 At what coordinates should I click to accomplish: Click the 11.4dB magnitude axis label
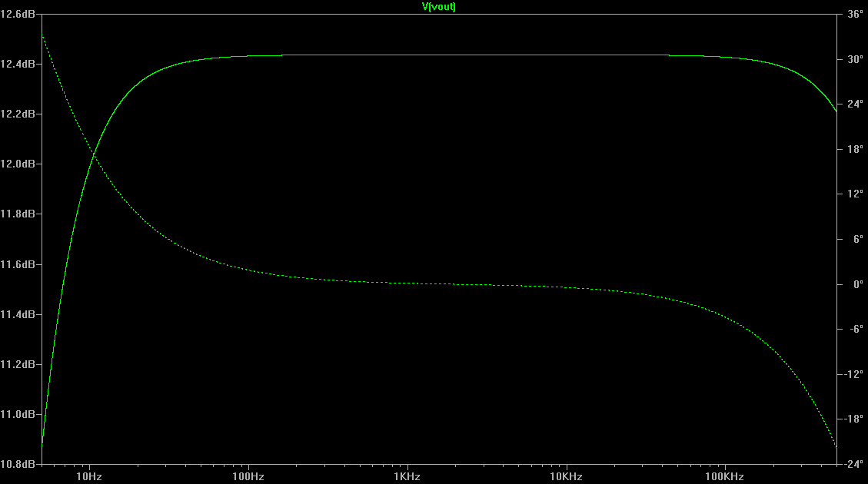(x=18, y=314)
